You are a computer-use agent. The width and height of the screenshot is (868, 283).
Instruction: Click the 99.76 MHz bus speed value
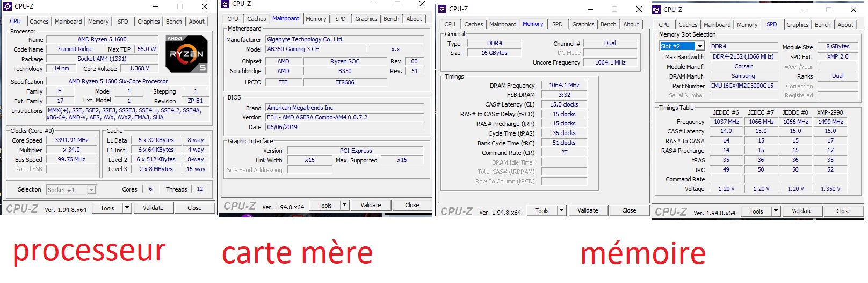pos(71,159)
